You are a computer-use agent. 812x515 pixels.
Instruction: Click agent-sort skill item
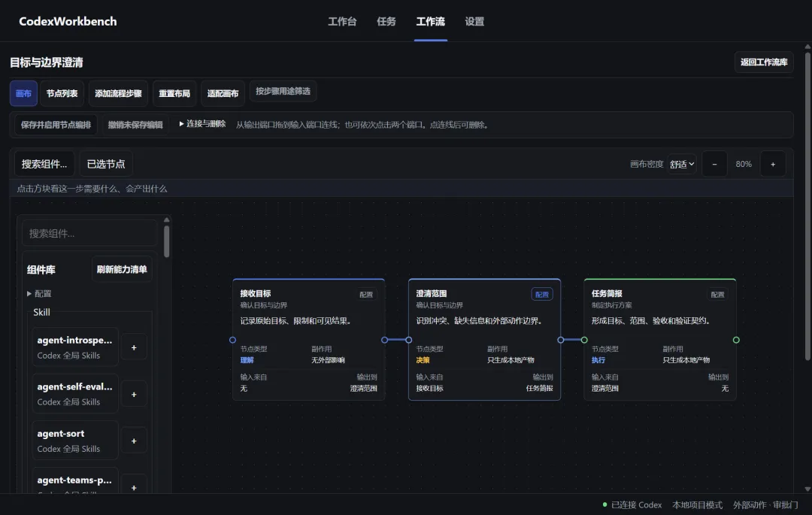point(75,441)
